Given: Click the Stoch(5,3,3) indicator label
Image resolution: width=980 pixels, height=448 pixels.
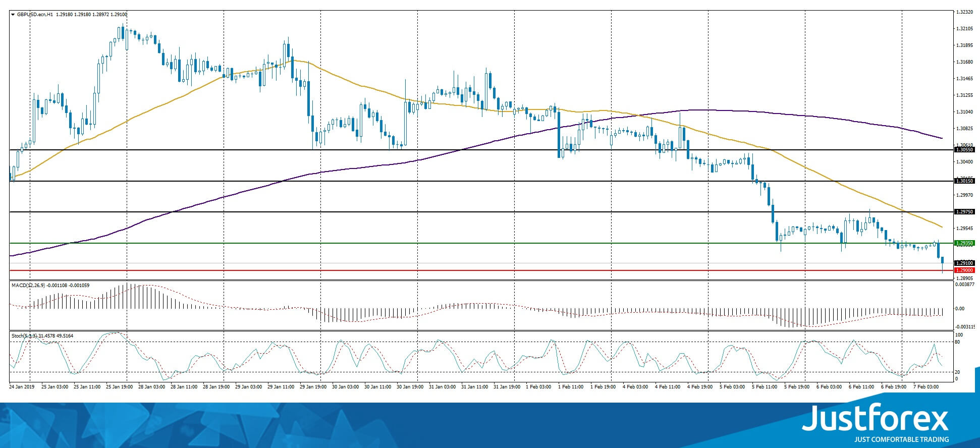Looking at the screenshot, I should pos(24,335).
